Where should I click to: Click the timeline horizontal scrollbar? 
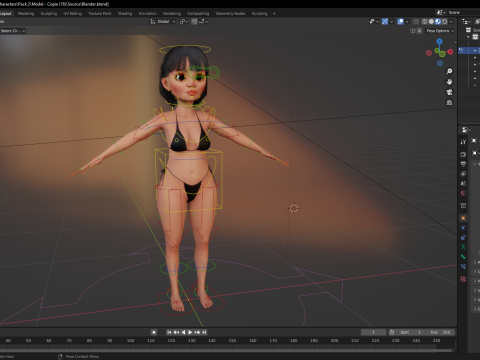[227, 350]
